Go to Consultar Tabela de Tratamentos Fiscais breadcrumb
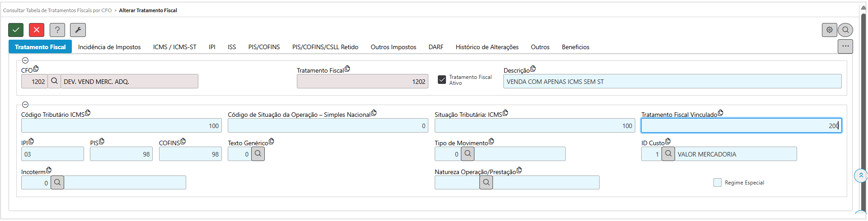This screenshot has width=868, height=221. pyautogui.click(x=57, y=10)
